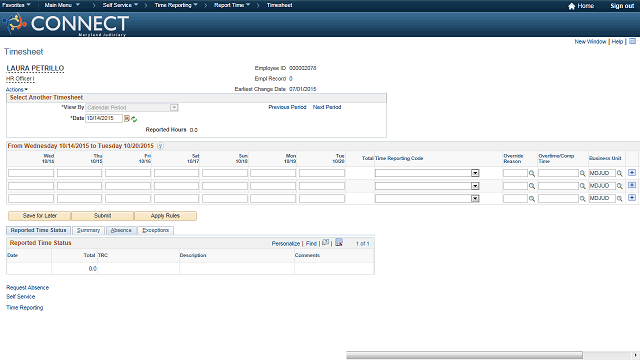The width and height of the screenshot is (640, 360).
Task: Click the CONNECT logo
Action: tap(65, 24)
